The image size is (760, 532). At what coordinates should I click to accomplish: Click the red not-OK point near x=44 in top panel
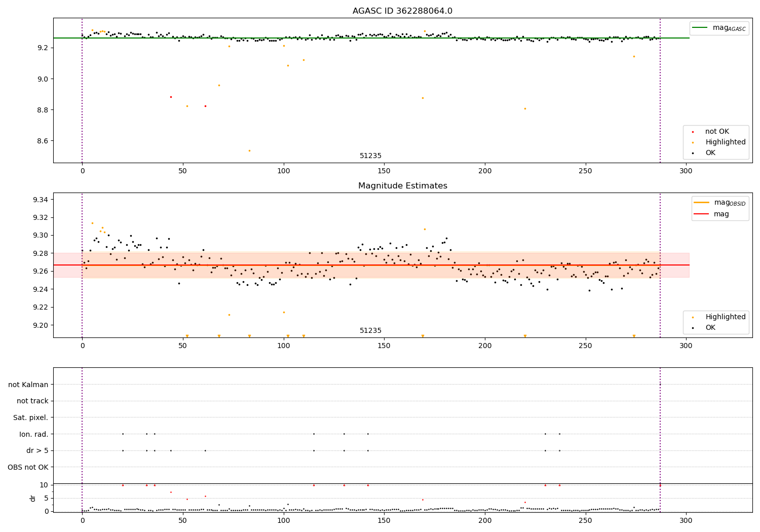click(x=171, y=97)
